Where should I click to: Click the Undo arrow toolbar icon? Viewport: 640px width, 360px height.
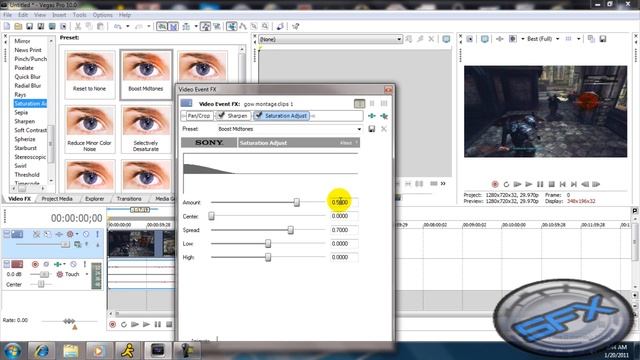pos(118,27)
